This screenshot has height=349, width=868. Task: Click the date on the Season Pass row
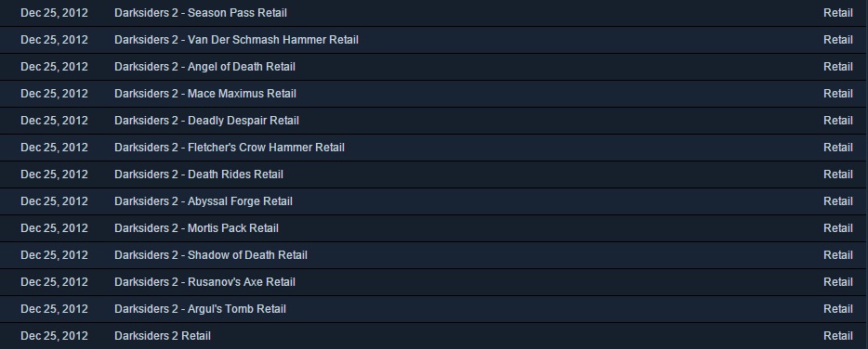pyautogui.click(x=54, y=13)
